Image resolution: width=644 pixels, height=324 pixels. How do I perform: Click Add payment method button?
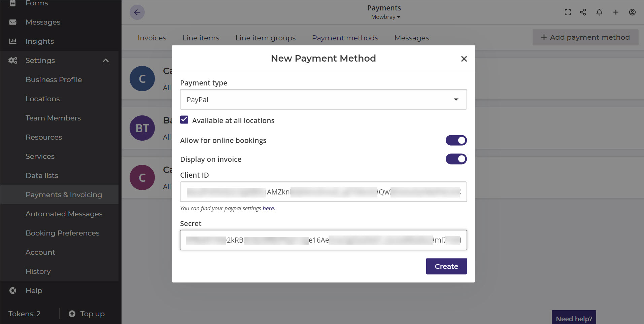(585, 37)
